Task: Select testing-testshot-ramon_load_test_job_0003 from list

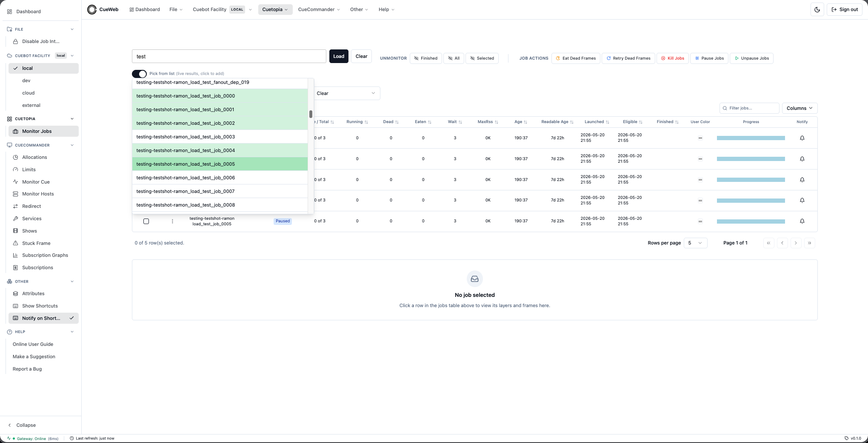Action: [220, 137]
